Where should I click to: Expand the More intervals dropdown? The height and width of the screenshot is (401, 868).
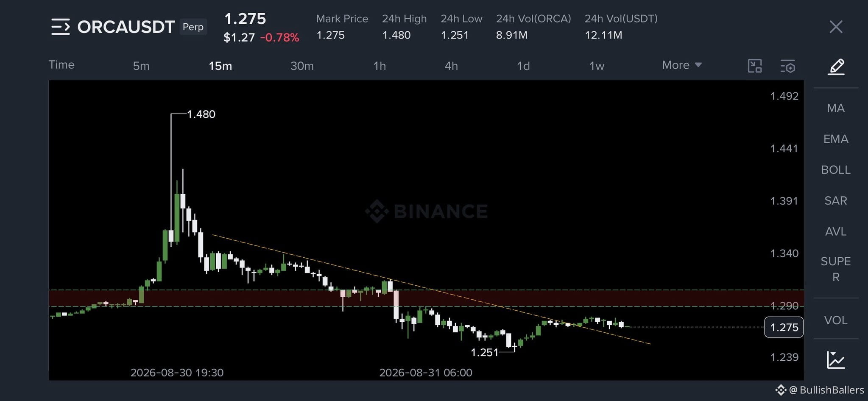(682, 65)
